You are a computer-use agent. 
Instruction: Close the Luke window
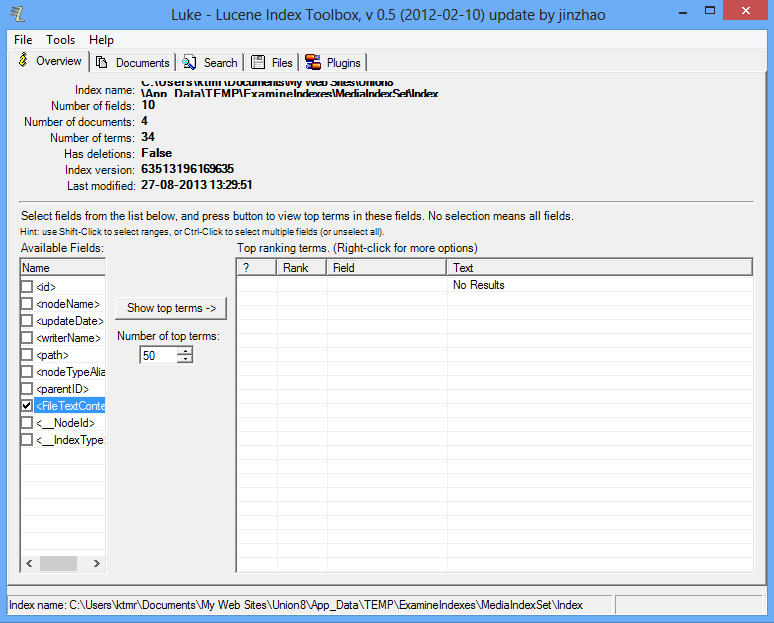click(x=745, y=11)
